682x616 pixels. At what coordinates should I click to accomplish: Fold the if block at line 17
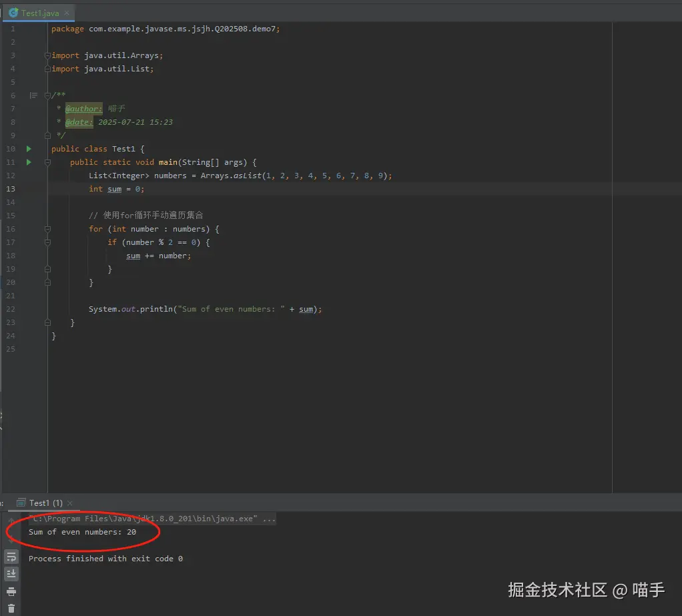tap(47, 242)
